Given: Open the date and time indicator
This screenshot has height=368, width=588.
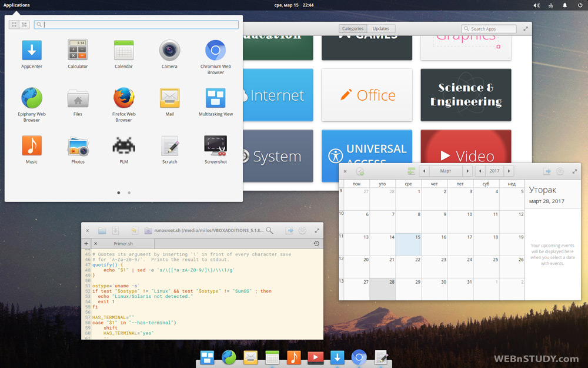Looking at the screenshot, I should click(x=294, y=5).
